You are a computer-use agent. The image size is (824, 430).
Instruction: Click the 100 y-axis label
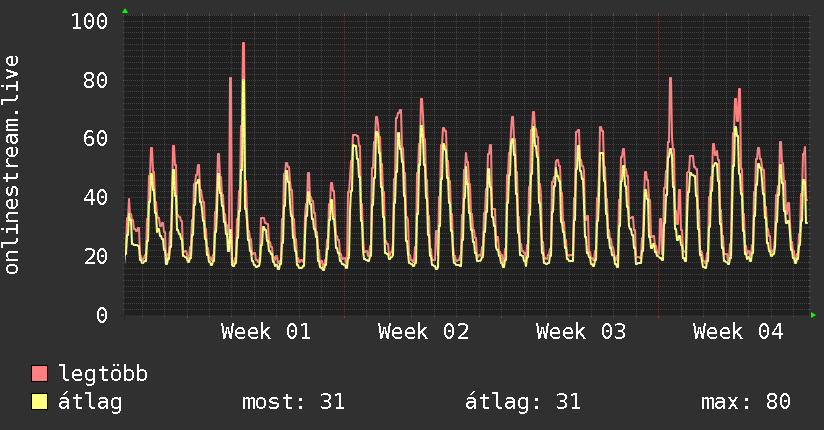tap(89, 22)
